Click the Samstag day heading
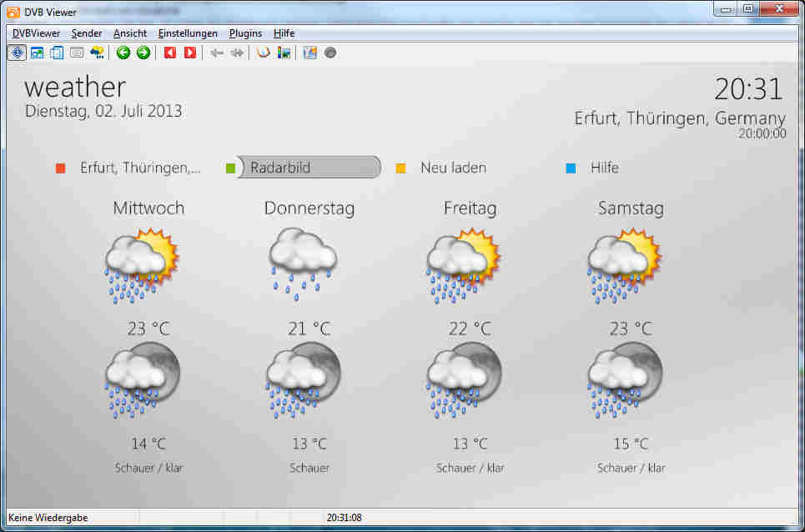 pos(631,208)
